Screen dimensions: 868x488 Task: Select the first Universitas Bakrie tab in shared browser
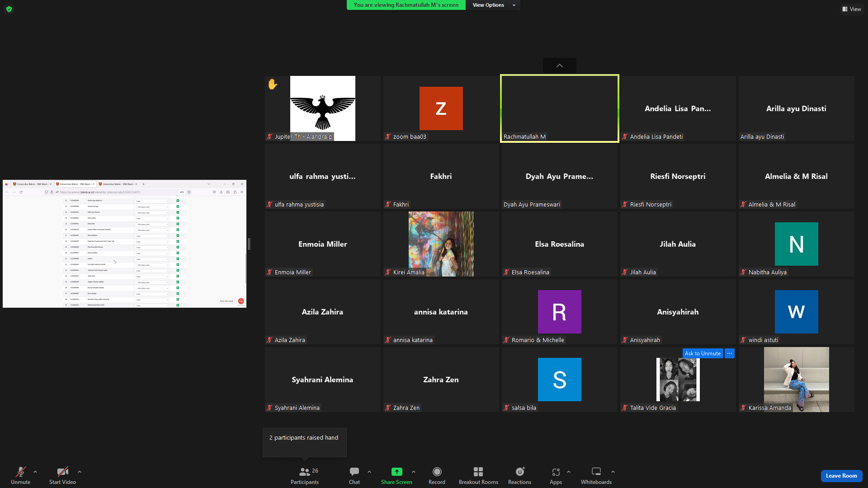pos(33,184)
